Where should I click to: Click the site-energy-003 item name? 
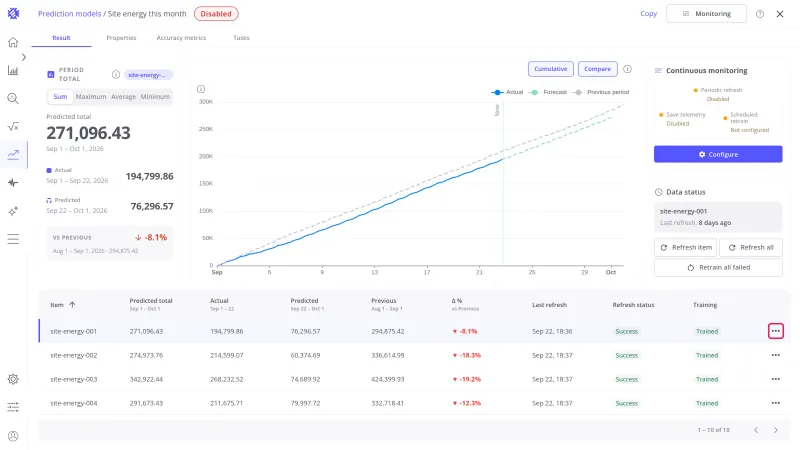tap(73, 379)
